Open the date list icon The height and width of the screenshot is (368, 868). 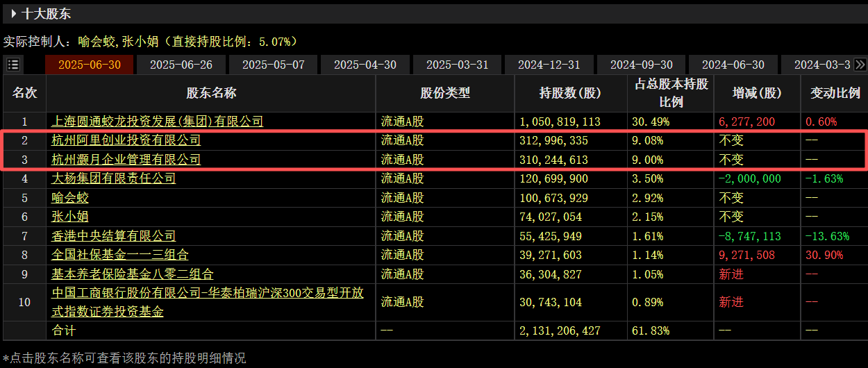[x=13, y=65]
